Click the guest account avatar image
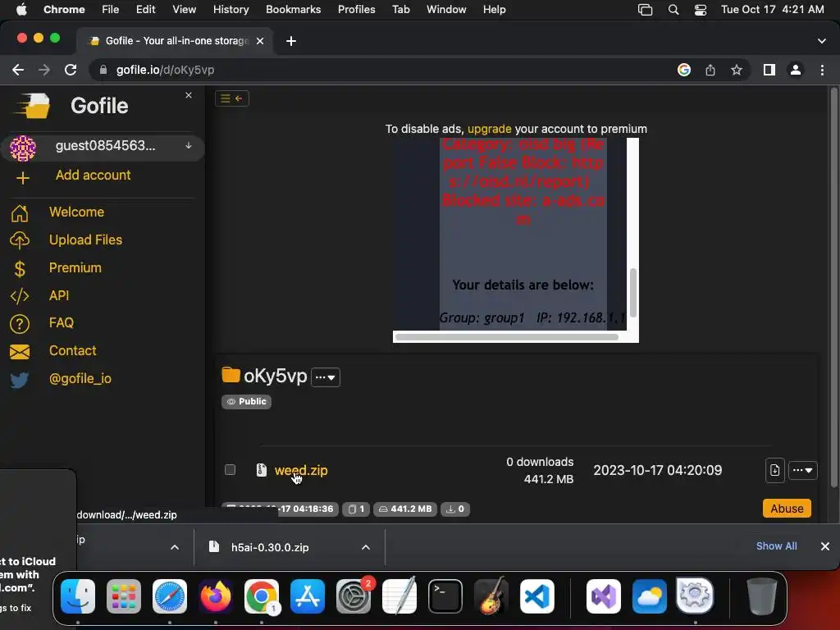The height and width of the screenshot is (630, 840). tap(23, 148)
